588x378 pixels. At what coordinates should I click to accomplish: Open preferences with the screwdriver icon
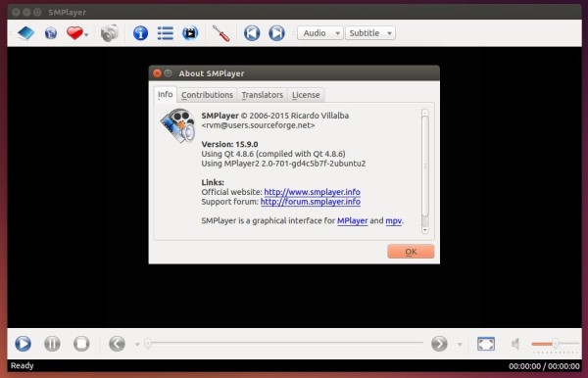[220, 33]
